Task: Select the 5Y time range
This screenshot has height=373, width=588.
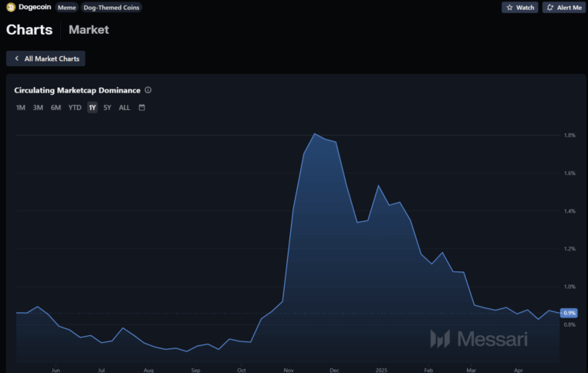Action: [x=107, y=108]
